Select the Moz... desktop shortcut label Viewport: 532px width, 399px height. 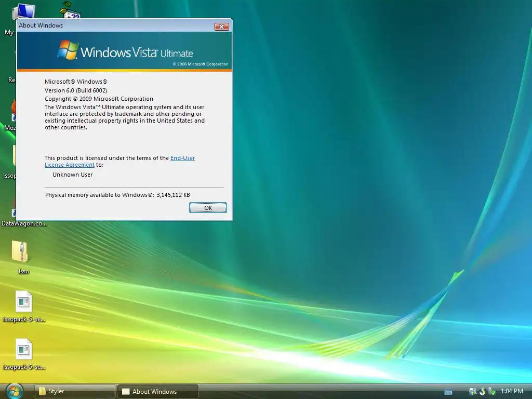click(9, 128)
